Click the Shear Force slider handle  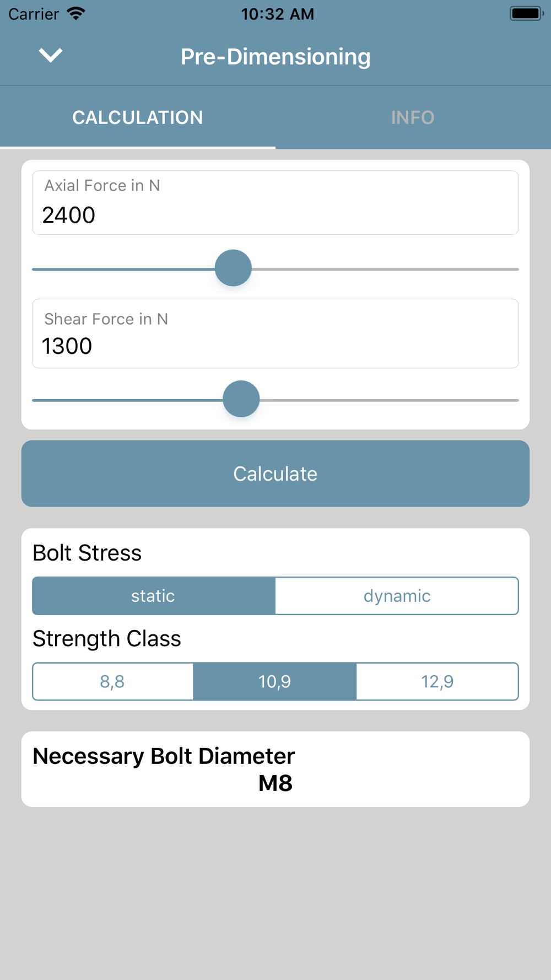pyautogui.click(x=241, y=399)
